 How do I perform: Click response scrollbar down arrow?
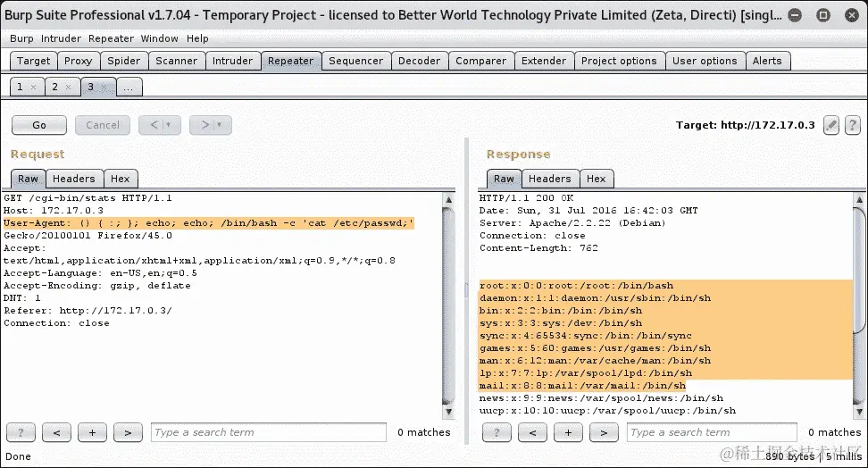(859, 412)
